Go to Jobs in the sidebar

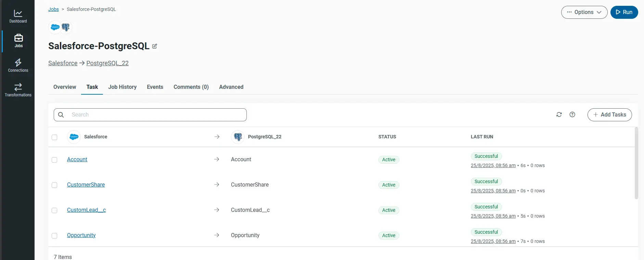(x=18, y=41)
